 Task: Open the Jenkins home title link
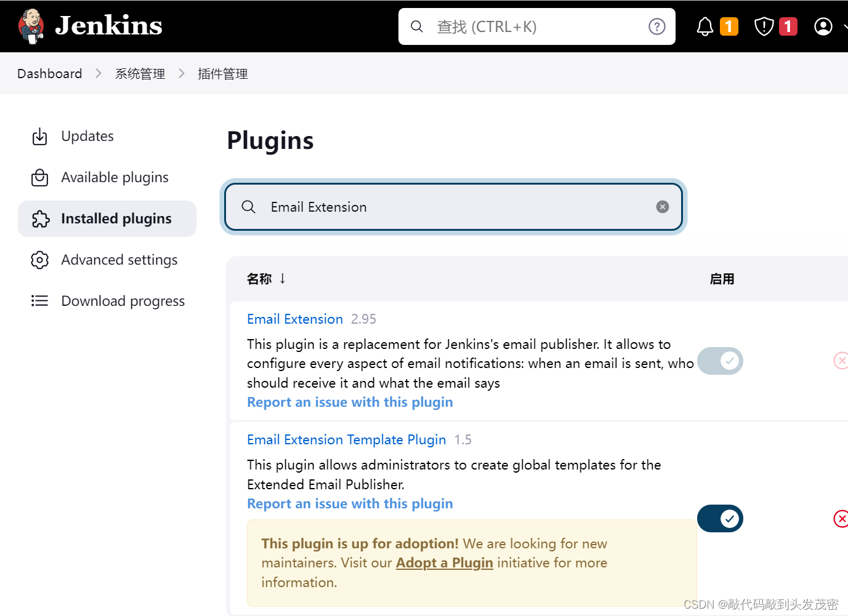[x=108, y=26]
